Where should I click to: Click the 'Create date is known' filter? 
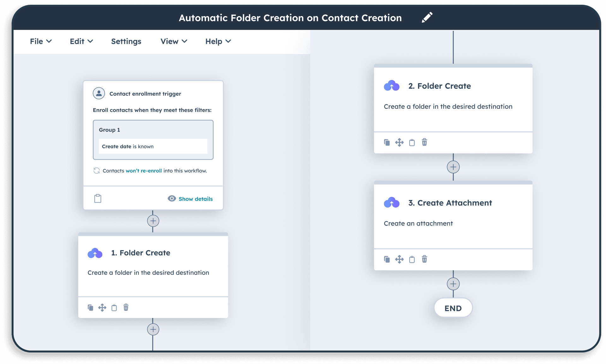[x=153, y=146]
